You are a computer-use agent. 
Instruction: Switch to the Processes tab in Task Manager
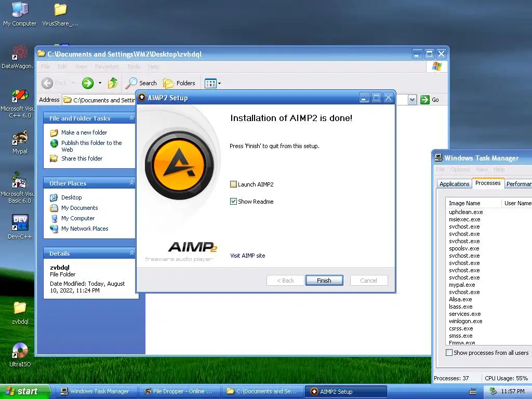[x=487, y=183]
